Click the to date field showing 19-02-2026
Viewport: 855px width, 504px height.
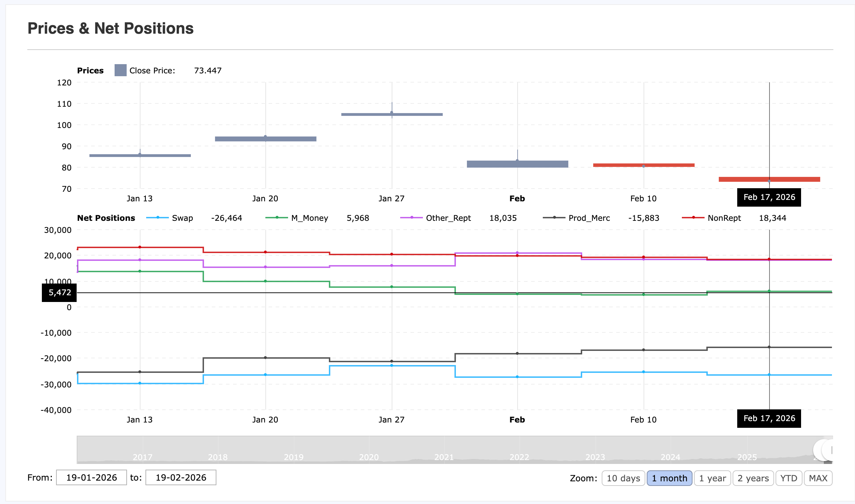click(x=181, y=477)
